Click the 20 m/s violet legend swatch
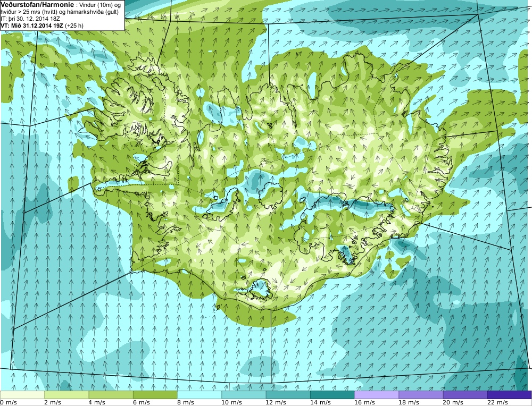 point(465,394)
